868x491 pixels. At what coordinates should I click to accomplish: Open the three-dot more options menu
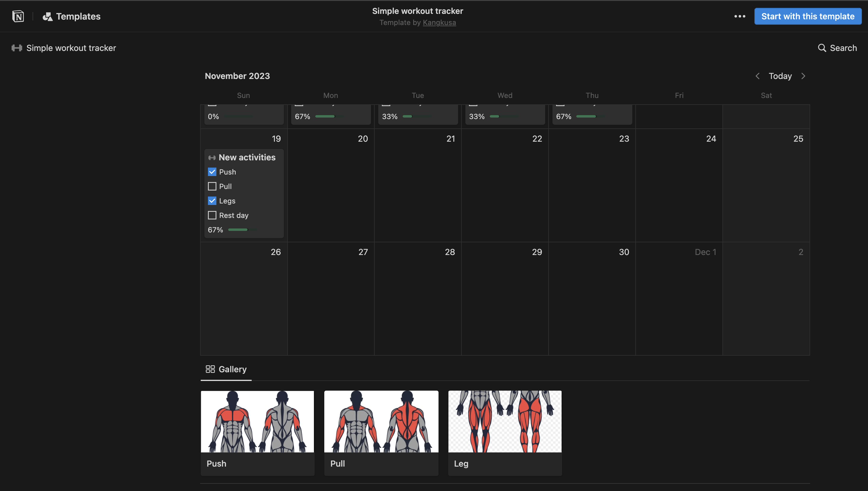pos(740,16)
